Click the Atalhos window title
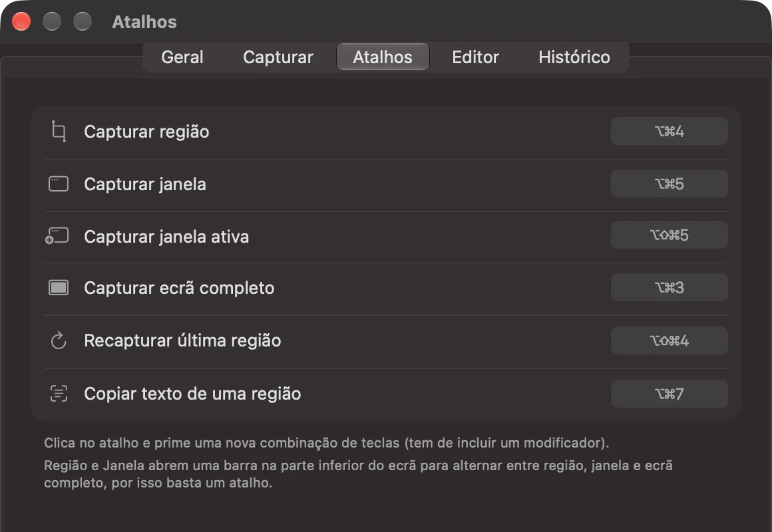The height and width of the screenshot is (532, 772). [x=144, y=22]
